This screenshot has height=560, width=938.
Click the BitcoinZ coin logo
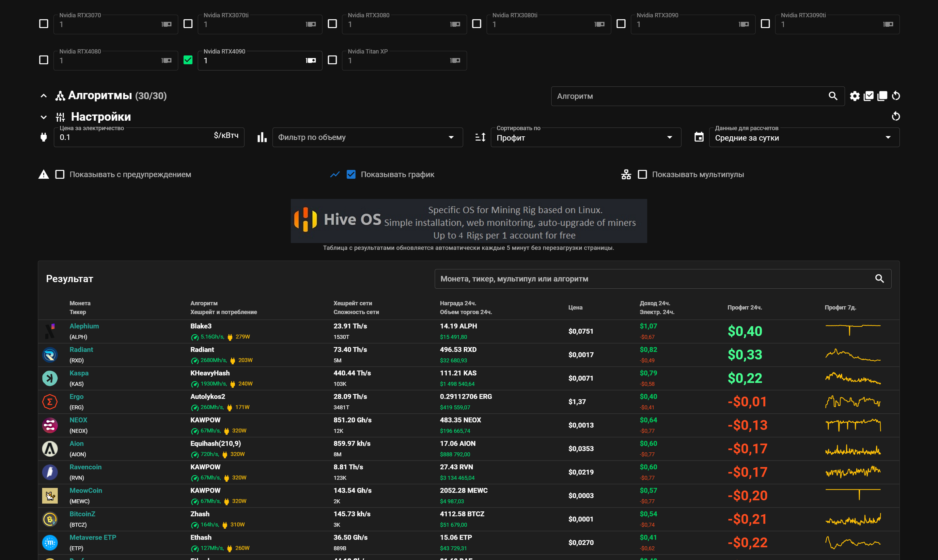click(50, 519)
